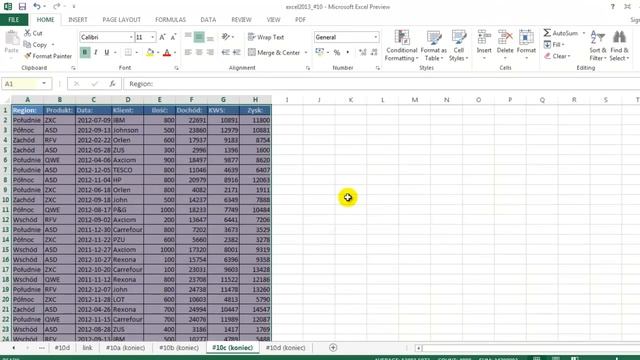Image resolution: width=640 pixels, height=360 pixels.
Task: Open Find & Select menu
Action: click(x=619, y=46)
